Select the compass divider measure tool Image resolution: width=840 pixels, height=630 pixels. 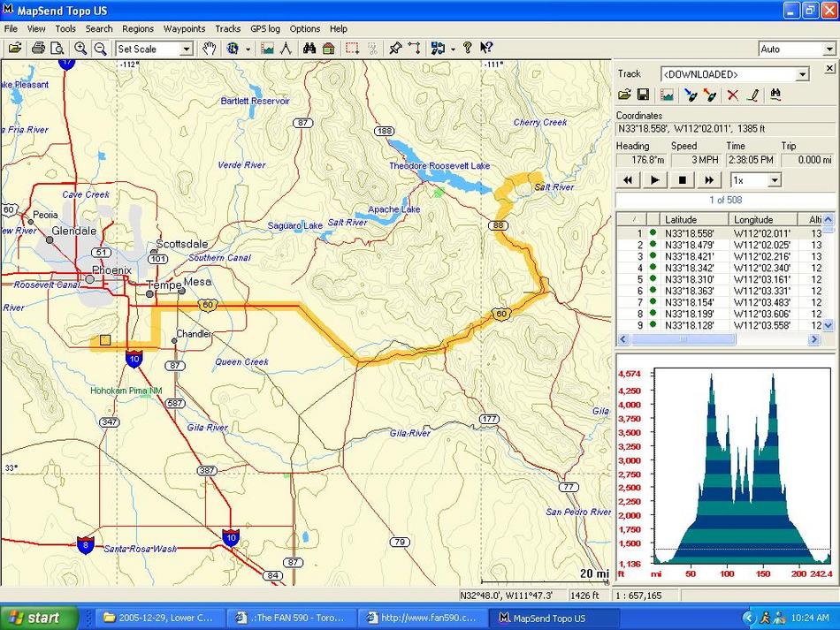[286, 49]
